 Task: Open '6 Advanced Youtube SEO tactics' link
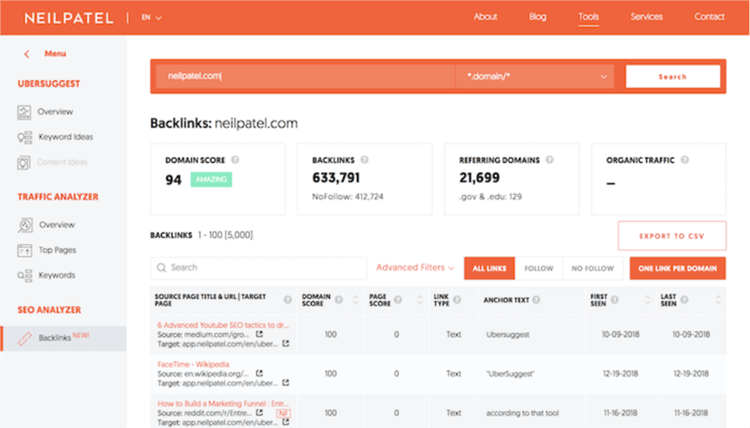223,325
